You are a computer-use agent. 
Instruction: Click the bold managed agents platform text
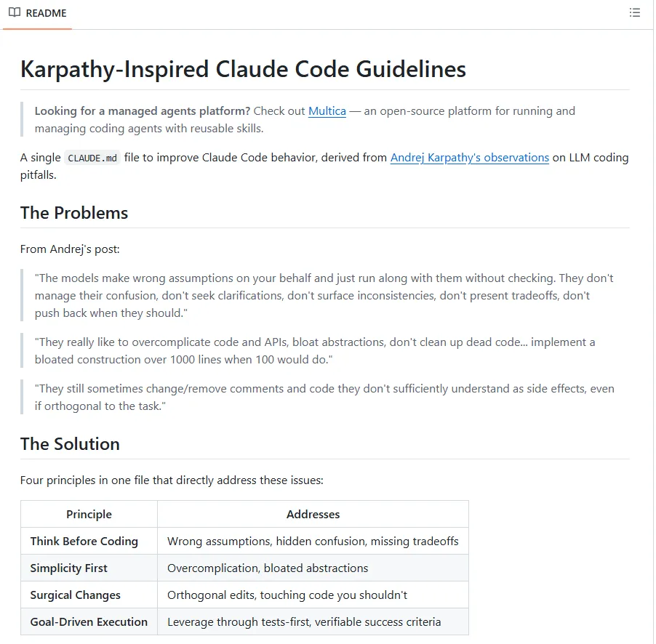click(x=142, y=111)
